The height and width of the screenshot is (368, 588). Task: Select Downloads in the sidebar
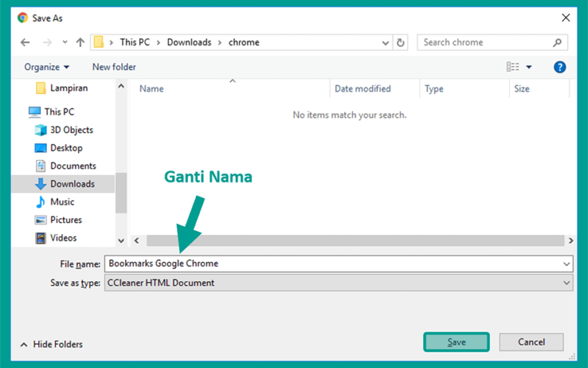(x=63, y=184)
